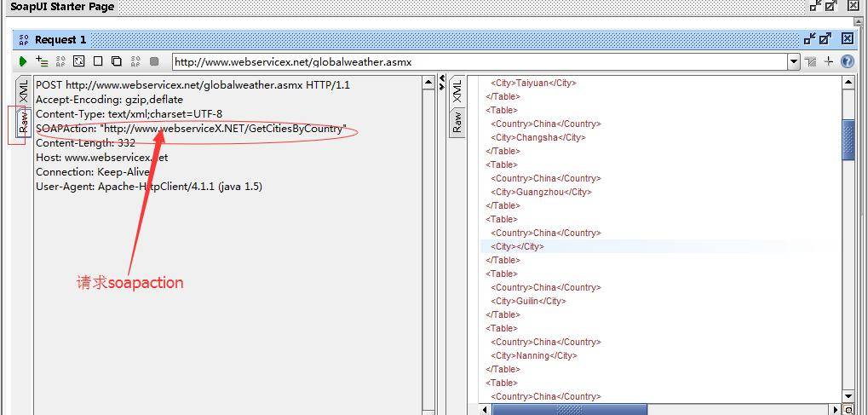
Task: Click the empty square create request icon
Action: 98,61
